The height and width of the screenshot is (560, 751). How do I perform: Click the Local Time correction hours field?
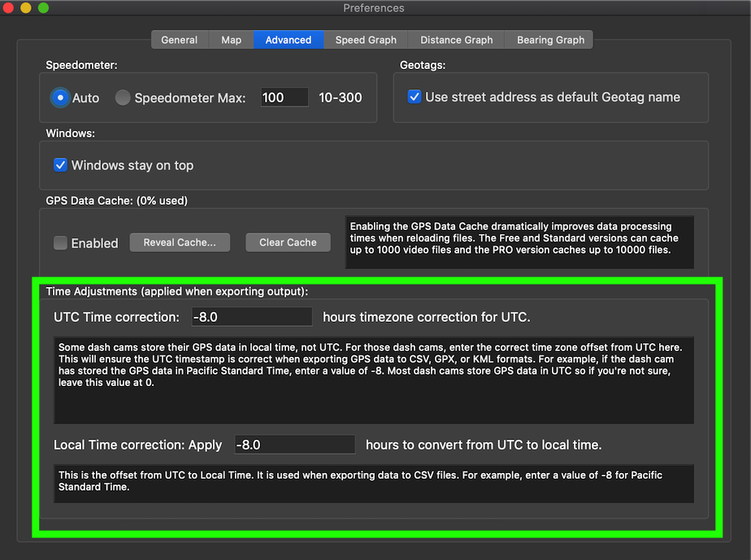[x=294, y=445]
